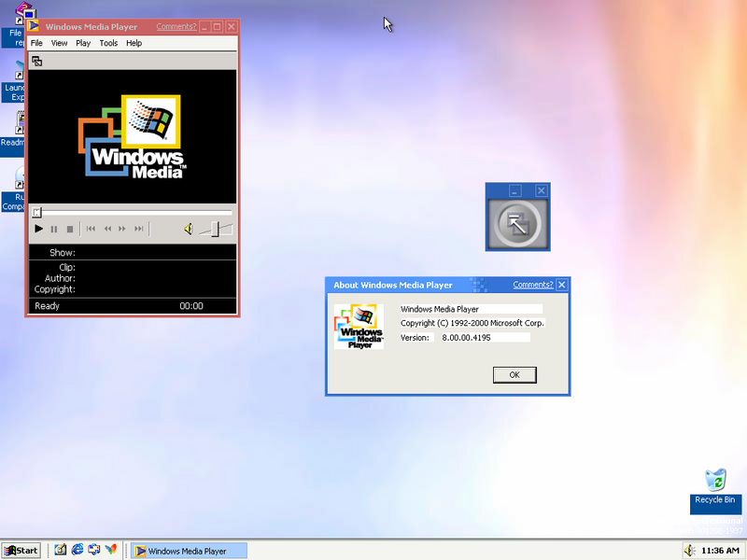Click the volume tray icon
Viewport: 747px width, 560px height.
[689, 551]
